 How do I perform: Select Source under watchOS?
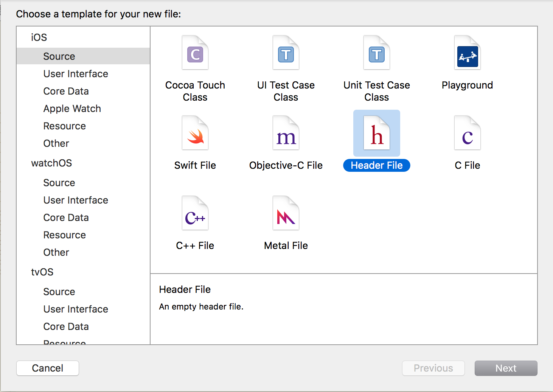[x=59, y=183]
